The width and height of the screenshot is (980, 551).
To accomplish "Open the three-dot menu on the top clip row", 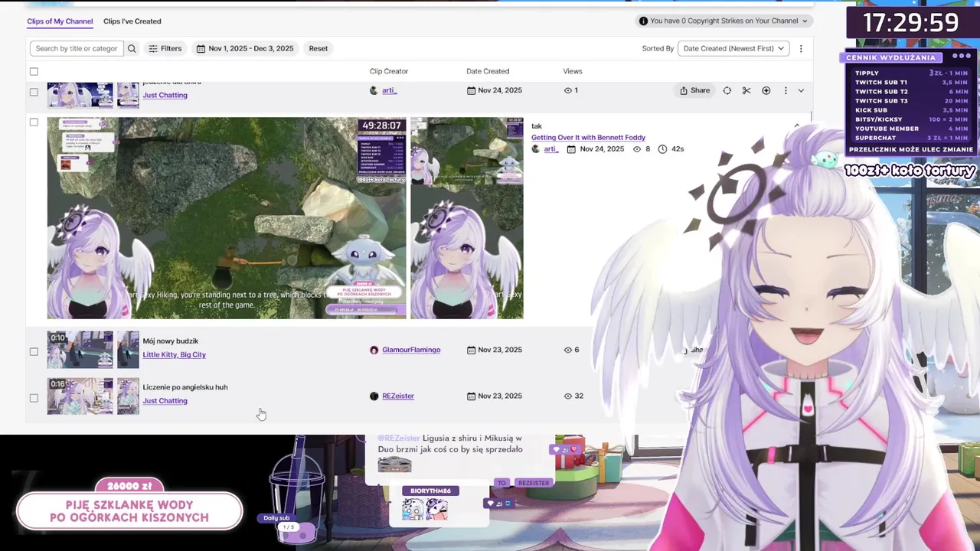I will (786, 90).
